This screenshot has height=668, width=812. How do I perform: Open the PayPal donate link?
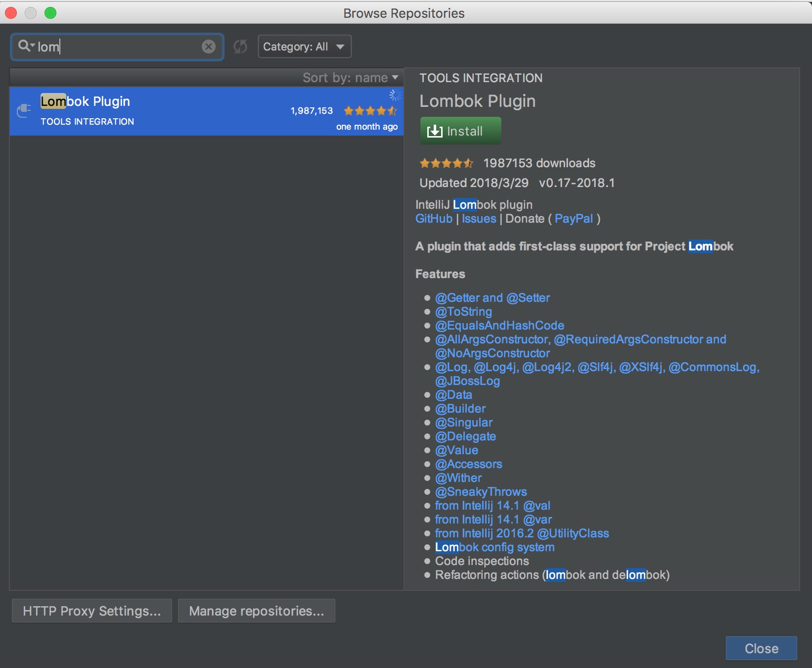coord(574,219)
